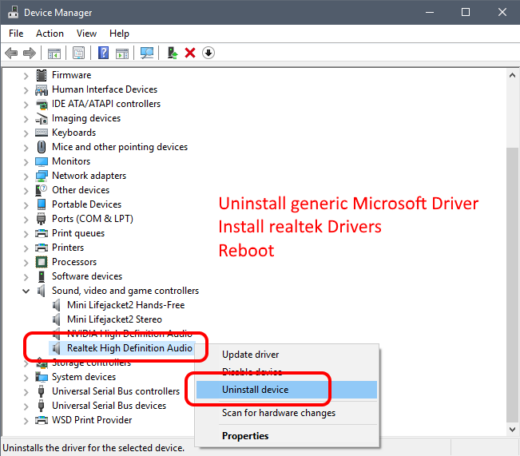Click the Portable Devices icon
The image size is (520, 456).
click(41, 204)
